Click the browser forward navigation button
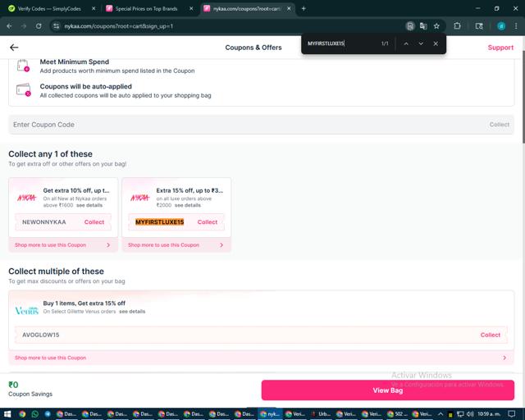The image size is (525, 420). (x=24, y=25)
